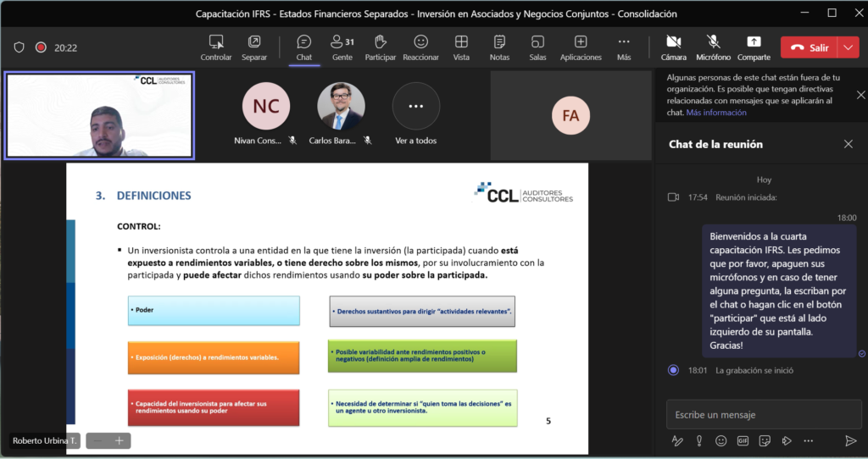Click the CCL Auditores Consultores slide logo
The image size is (868, 459).
pos(524,193)
